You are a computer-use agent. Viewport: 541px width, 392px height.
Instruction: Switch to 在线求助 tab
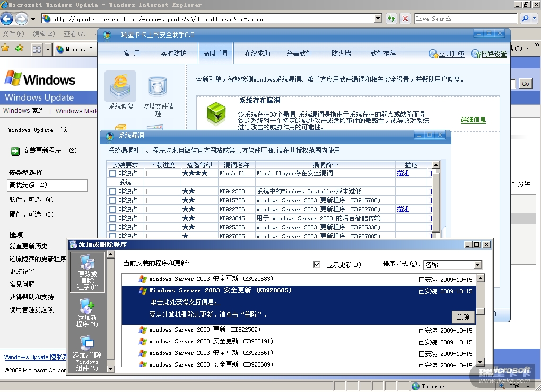[257, 54]
